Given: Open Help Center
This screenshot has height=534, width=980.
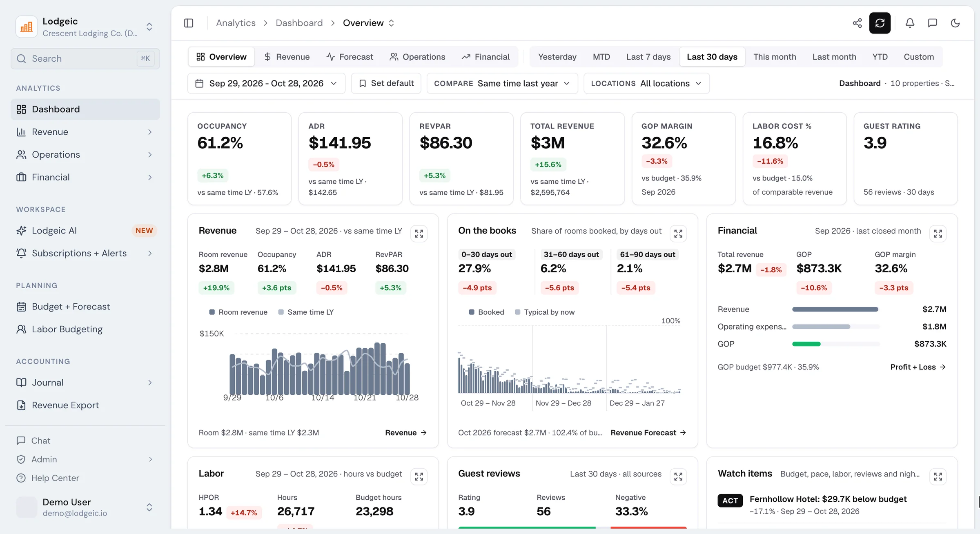Looking at the screenshot, I should tap(85, 478).
